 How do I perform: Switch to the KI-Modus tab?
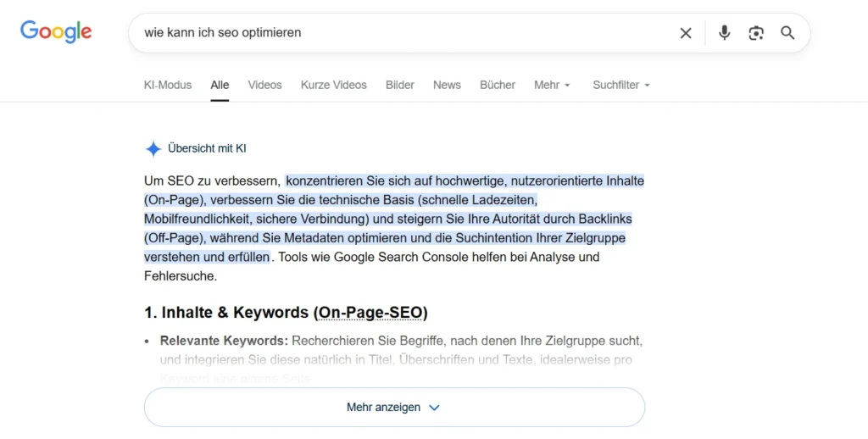(168, 85)
